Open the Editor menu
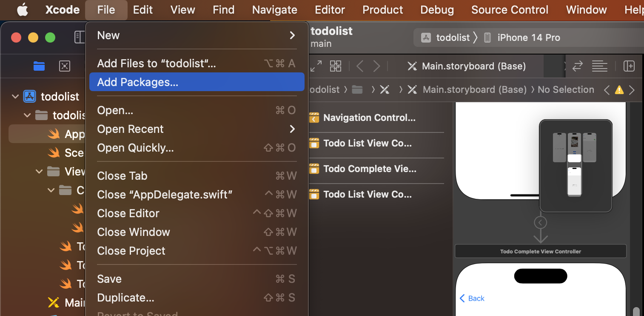 [330, 10]
